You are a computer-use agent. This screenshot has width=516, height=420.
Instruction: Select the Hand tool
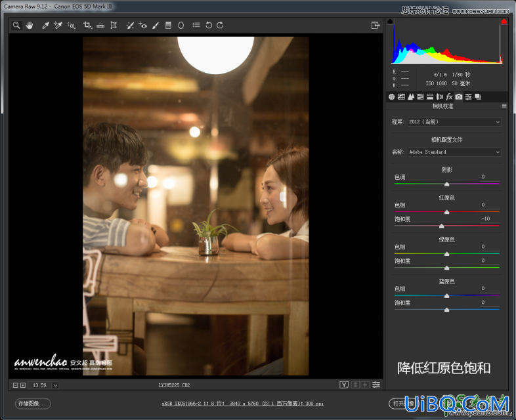30,26
